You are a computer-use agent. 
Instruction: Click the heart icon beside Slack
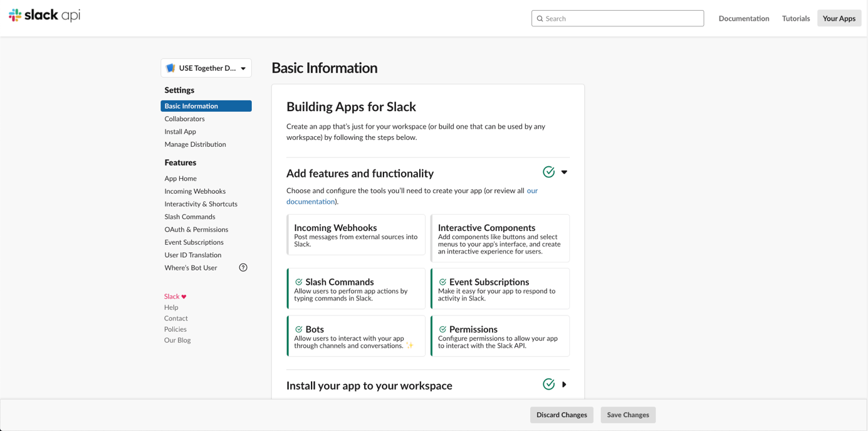pos(184,297)
